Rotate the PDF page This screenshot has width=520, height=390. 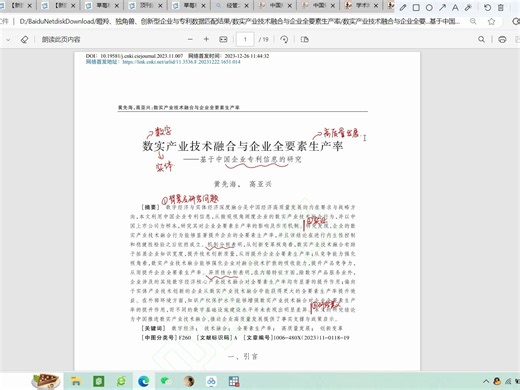(284, 39)
